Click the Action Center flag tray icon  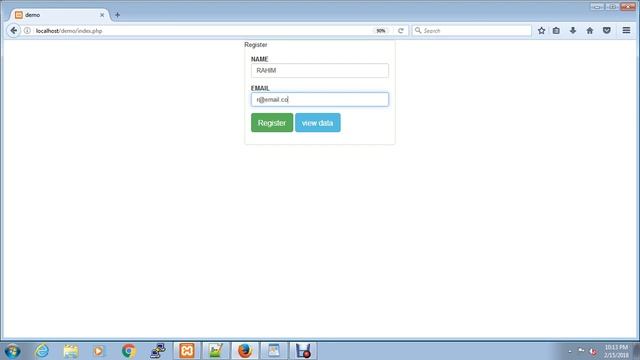581,351
